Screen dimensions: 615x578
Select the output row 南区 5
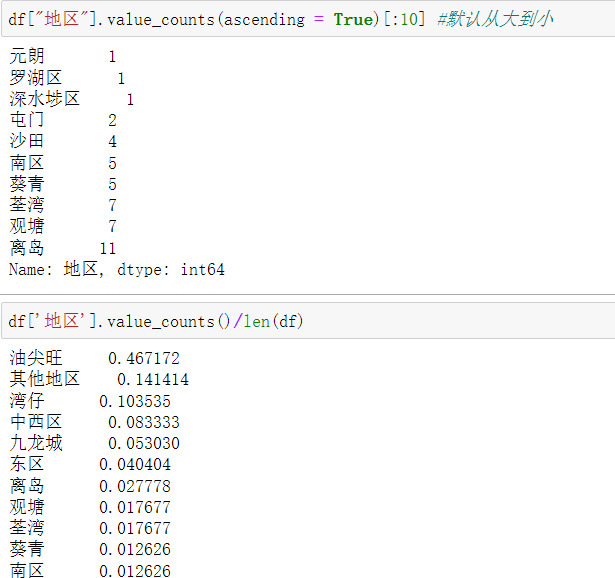(x=63, y=163)
